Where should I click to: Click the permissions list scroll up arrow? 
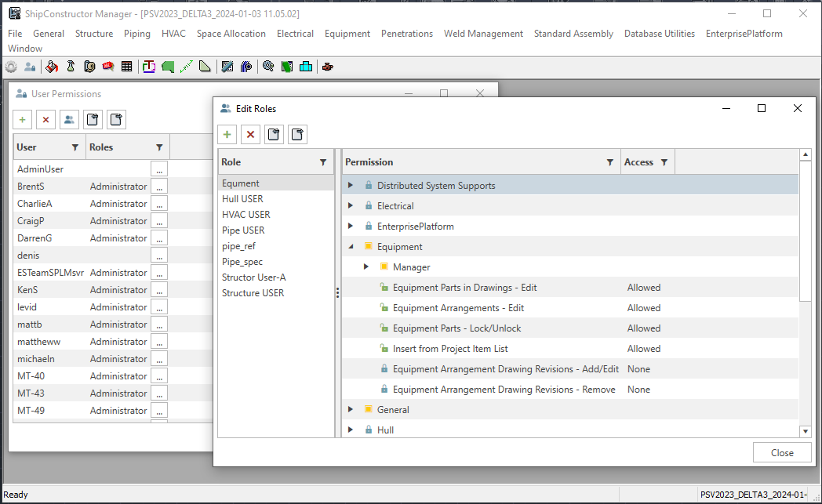806,154
